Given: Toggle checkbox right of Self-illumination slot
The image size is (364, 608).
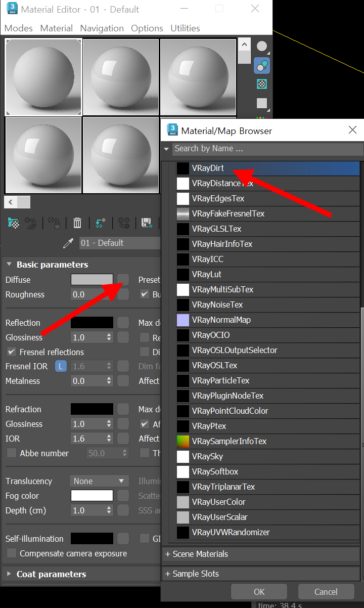Looking at the screenshot, I should pyautogui.click(x=145, y=539).
